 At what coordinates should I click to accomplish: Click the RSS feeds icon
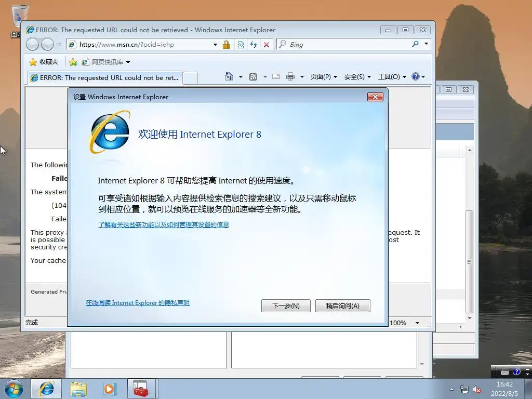253,77
